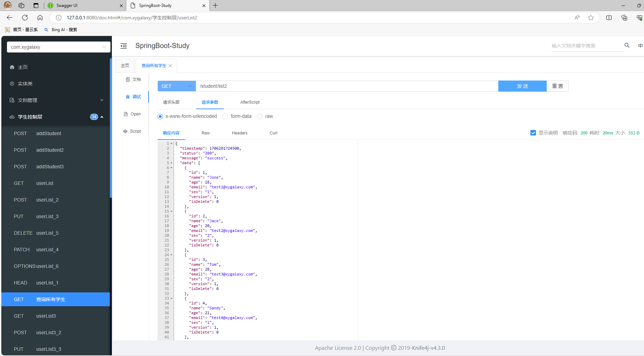Switch to 请求参数 tab

pyautogui.click(x=210, y=102)
